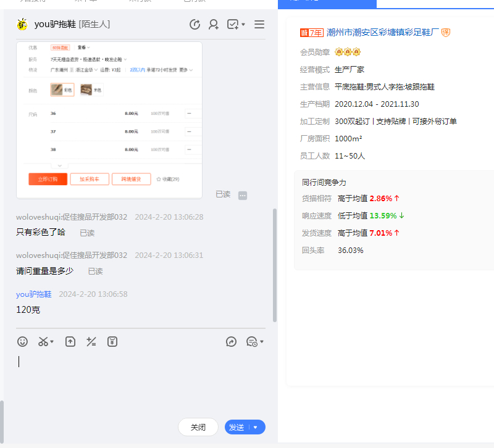Open the emoji picker smiley icon
Screen dimensions: 494x448
pos(22,342)
